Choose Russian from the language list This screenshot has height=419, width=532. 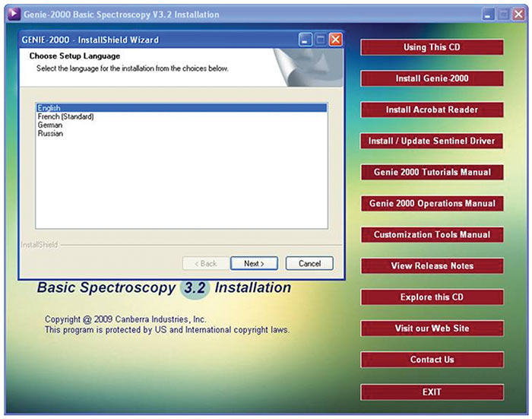pos(182,133)
